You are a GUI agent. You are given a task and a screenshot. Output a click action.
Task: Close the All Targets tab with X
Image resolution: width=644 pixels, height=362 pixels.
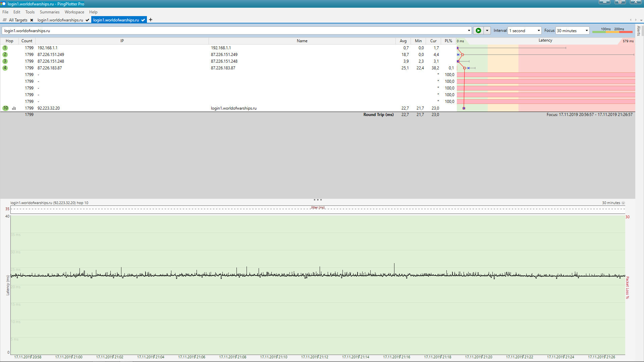[32, 20]
